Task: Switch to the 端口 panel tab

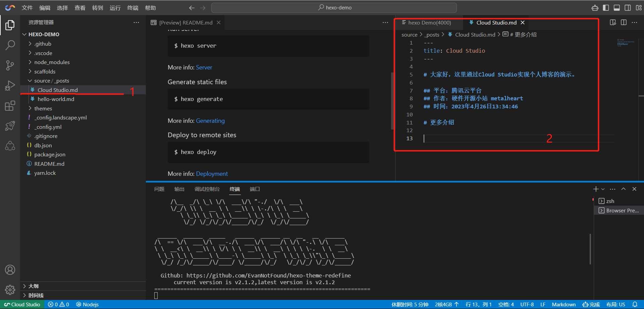Action: 255,189
